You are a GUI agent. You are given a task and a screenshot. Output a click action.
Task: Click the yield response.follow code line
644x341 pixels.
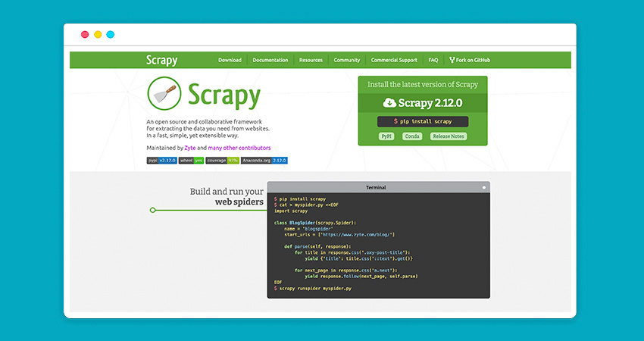pos(361,277)
